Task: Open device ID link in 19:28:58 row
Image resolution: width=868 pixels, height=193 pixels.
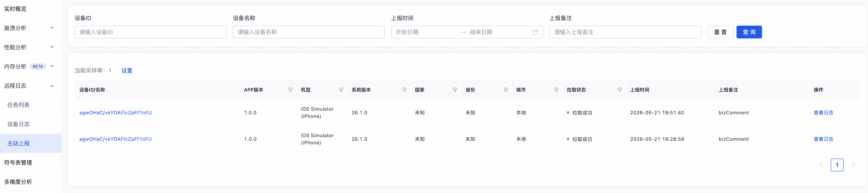Action: (x=115, y=139)
